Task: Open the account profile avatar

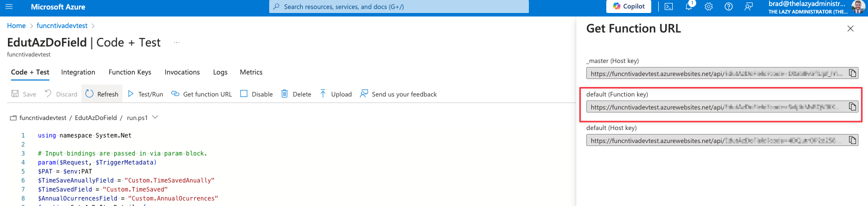Action: [x=858, y=6]
